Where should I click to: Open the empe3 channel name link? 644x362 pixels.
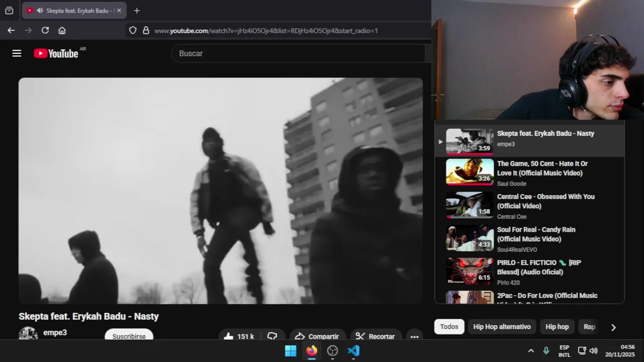click(x=55, y=332)
